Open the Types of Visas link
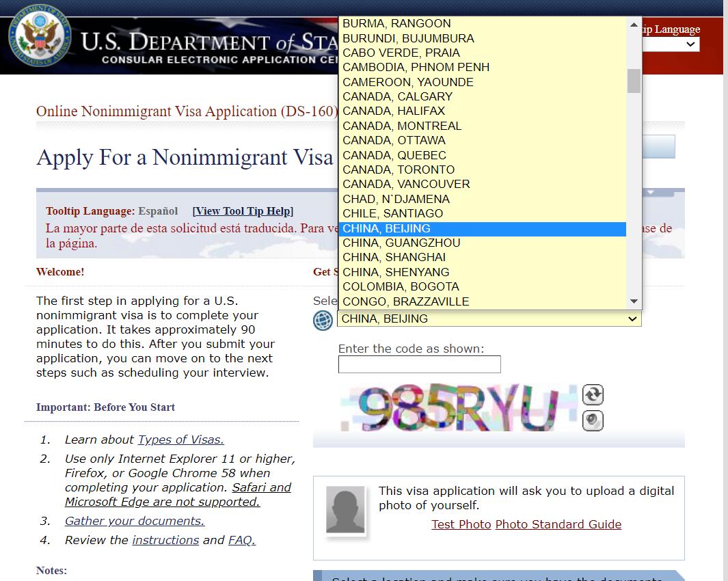 coord(180,440)
